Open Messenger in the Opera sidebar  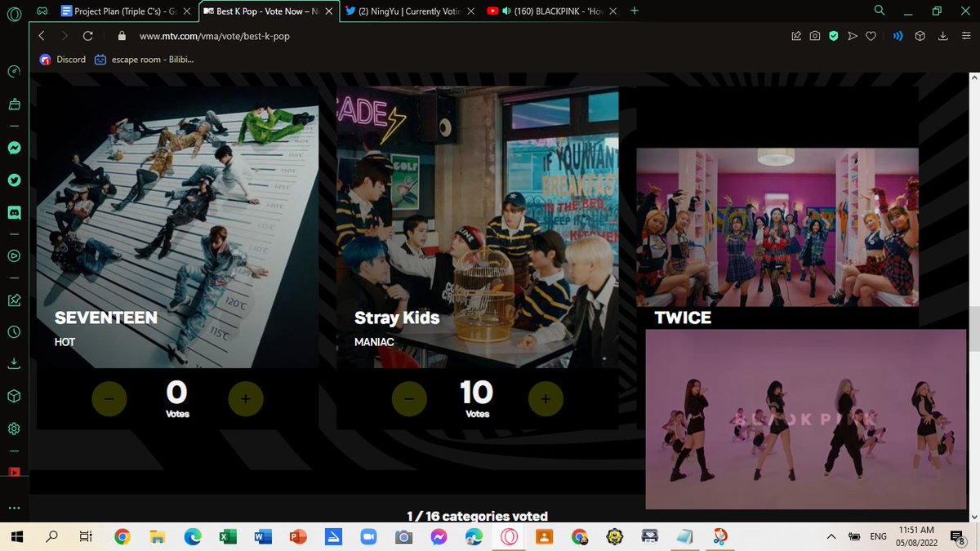point(14,149)
